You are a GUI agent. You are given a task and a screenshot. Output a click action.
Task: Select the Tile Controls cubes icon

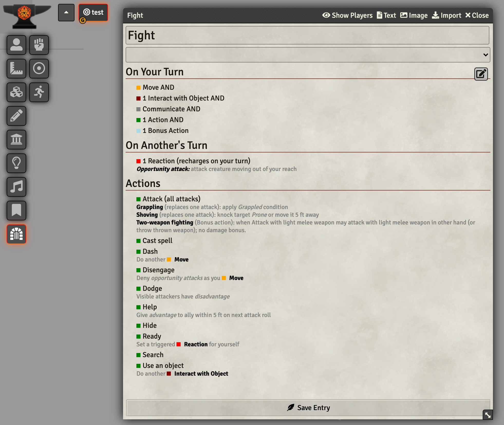pyautogui.click(x=16, y=92)
